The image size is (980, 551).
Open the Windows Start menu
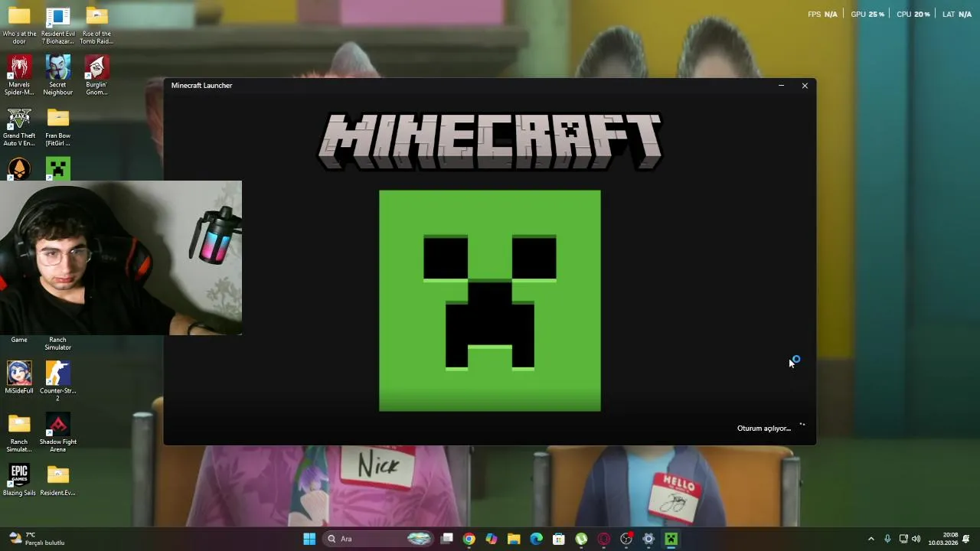point(309,539)
